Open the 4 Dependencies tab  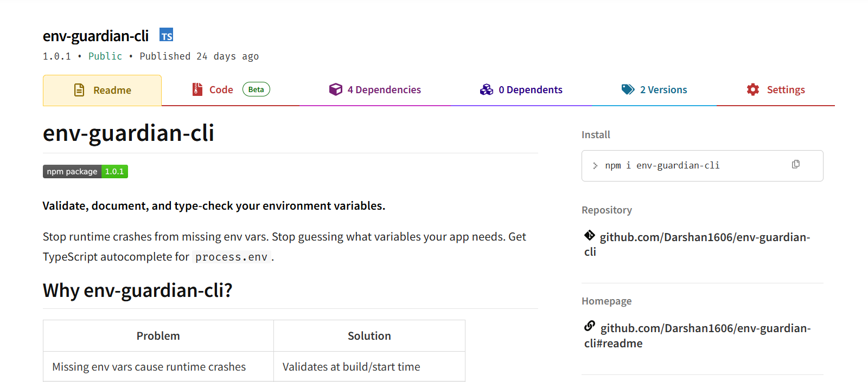coord(375,90)
